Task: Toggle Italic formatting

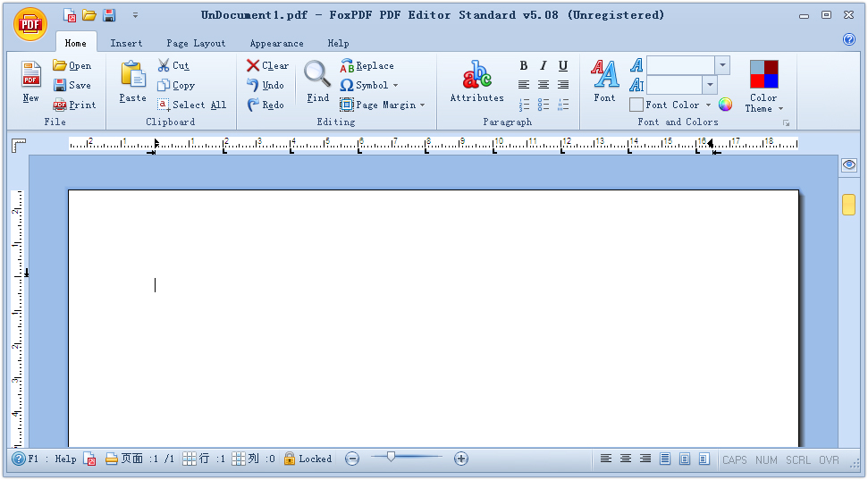Action: point(544,66)
